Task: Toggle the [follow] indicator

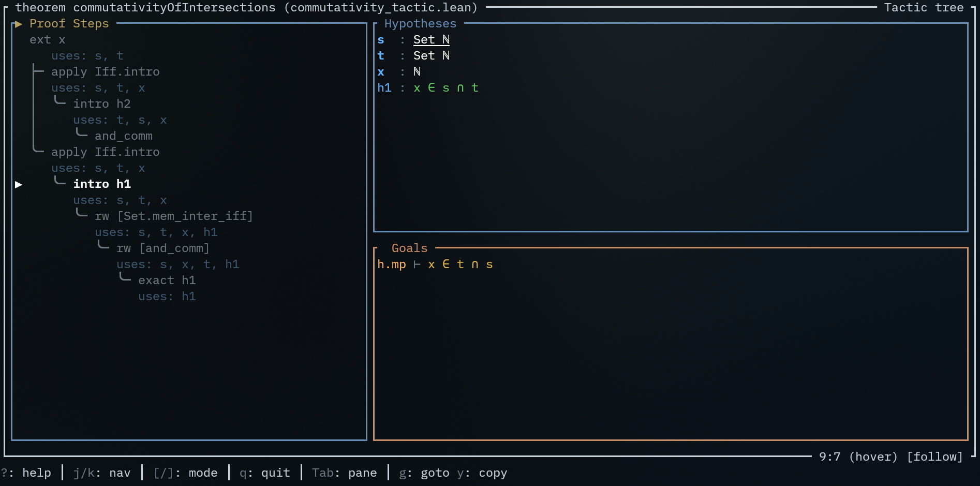Action: tap(934, 456)
